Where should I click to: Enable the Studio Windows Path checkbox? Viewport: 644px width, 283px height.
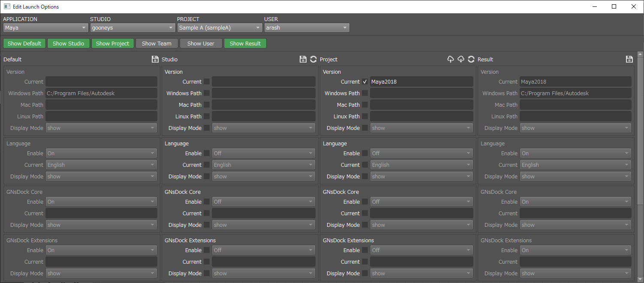[x=207, y=93]
